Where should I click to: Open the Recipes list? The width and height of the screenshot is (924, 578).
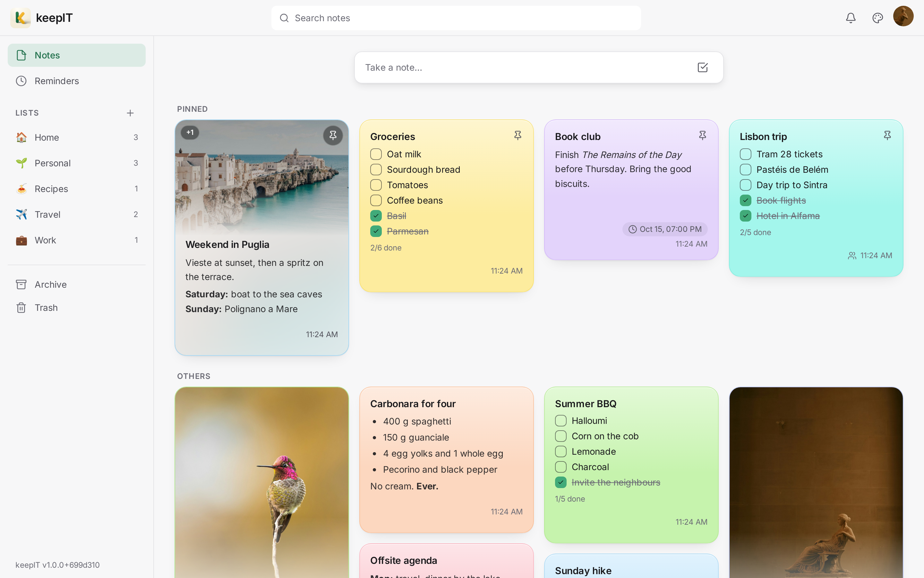tap(76, 189)
